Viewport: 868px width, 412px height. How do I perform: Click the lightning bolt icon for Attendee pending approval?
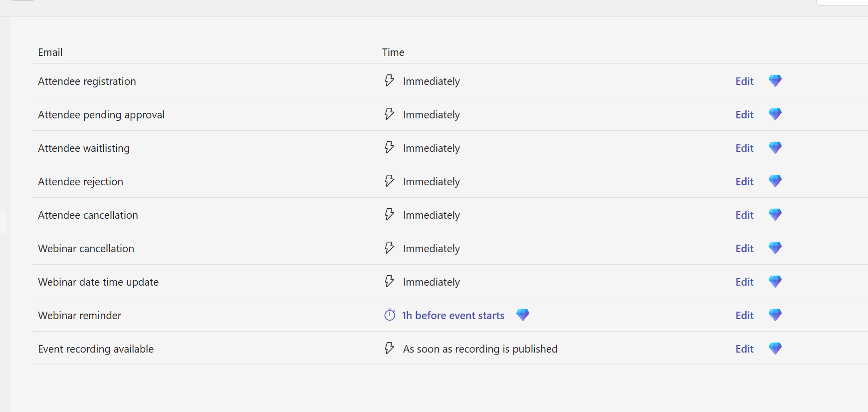coord(389,114)
